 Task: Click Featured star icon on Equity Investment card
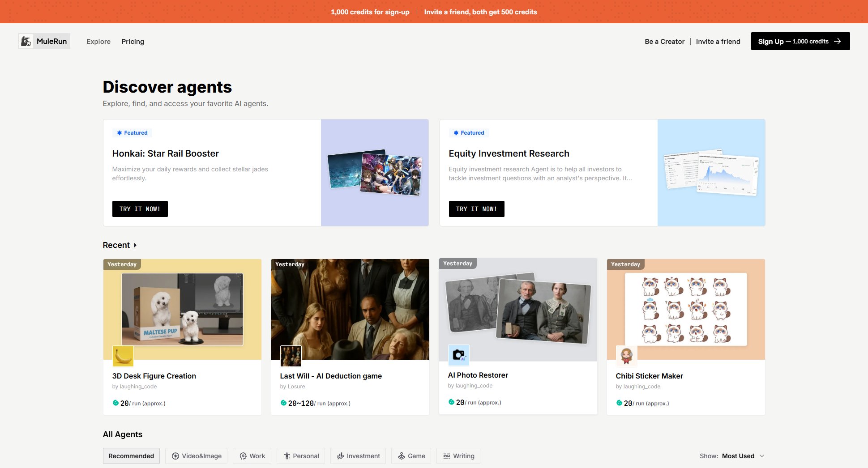(456, 133)
